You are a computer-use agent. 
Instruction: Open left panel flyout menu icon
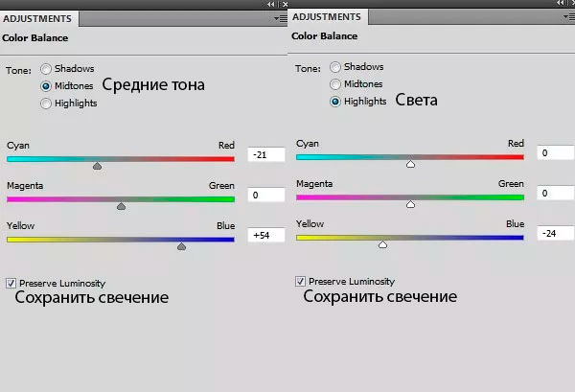(x=281, y=18)
